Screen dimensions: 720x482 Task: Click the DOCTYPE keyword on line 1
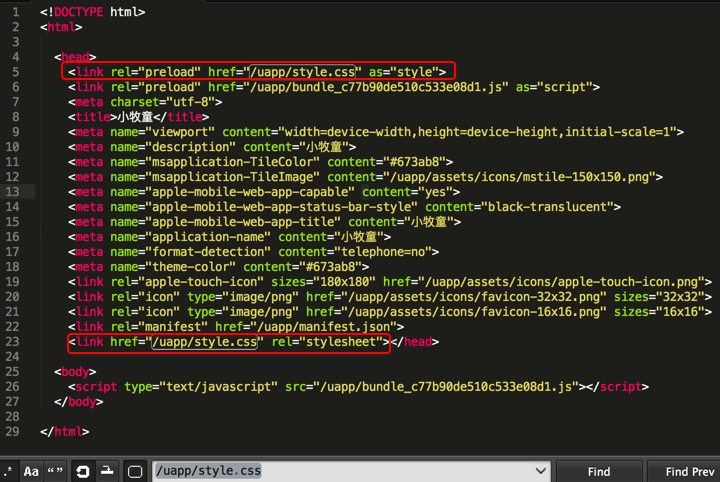click(79, 12)
